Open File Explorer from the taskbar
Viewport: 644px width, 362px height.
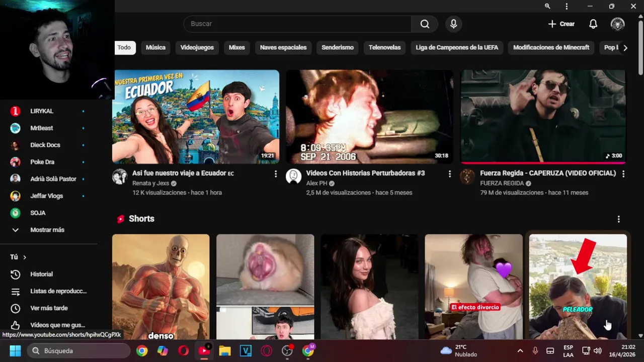[x=225, y=351]
